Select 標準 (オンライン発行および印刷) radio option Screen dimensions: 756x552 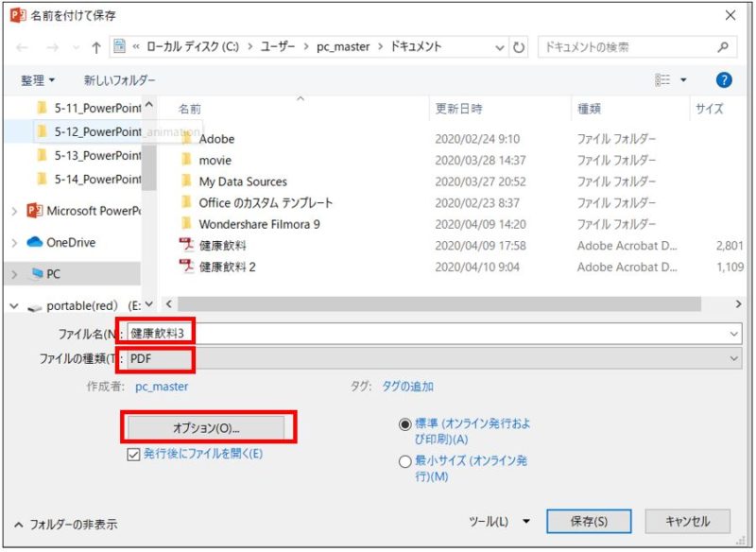[x=405, y=424]
